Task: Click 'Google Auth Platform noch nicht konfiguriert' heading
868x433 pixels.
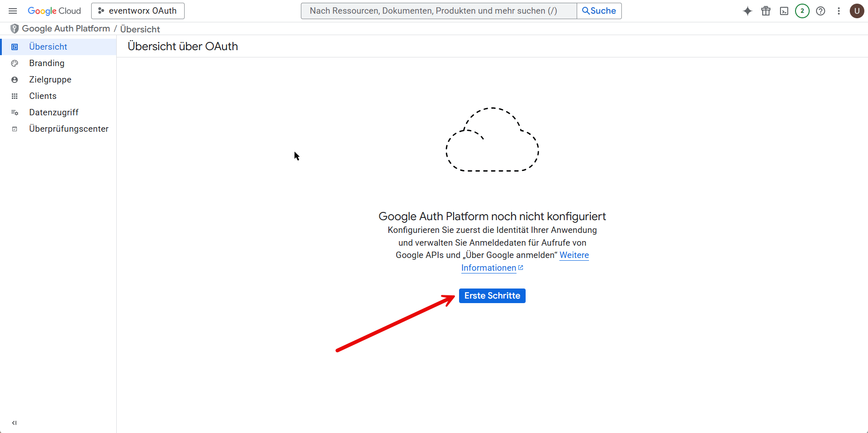Action: pos(492,216)
